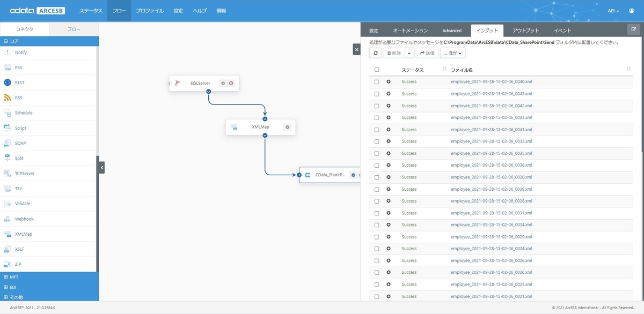Click the 削除 delete button
This screenshot has height=314, width=644.
[x=394, y=53]
